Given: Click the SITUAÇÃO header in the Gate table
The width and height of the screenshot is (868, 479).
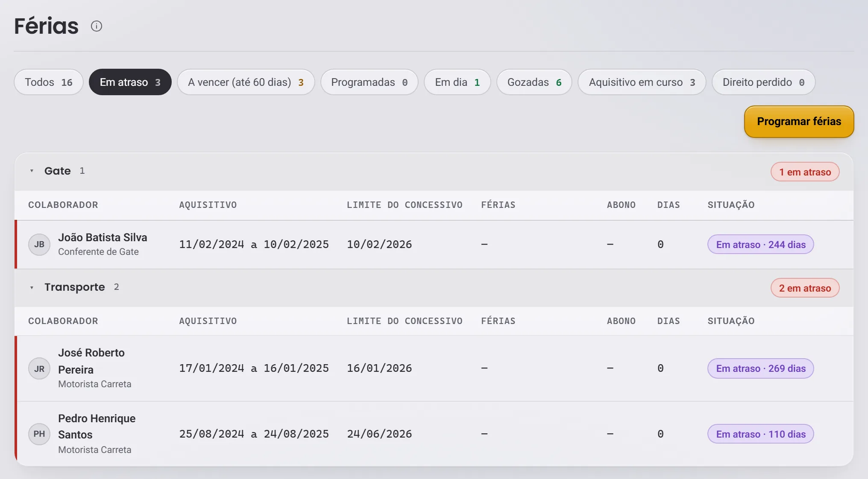Looking at the screenshot, I should (731, 205).
